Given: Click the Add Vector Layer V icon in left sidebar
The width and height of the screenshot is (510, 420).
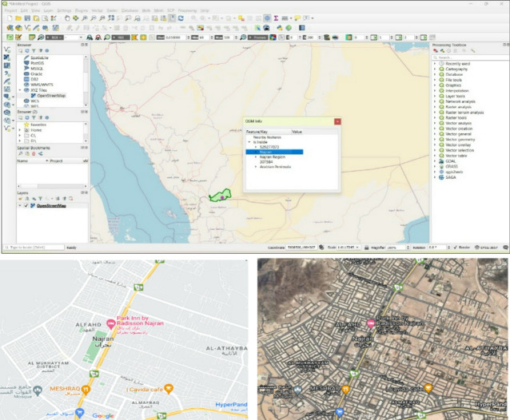Looking at the screenshot, I should pyautogui.click(x=7, y=50).
